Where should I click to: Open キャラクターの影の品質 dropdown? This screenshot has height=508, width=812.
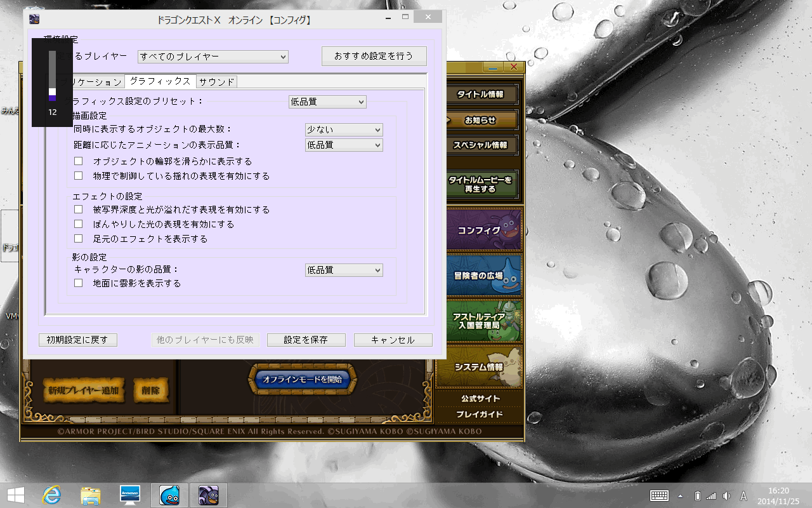344,270
